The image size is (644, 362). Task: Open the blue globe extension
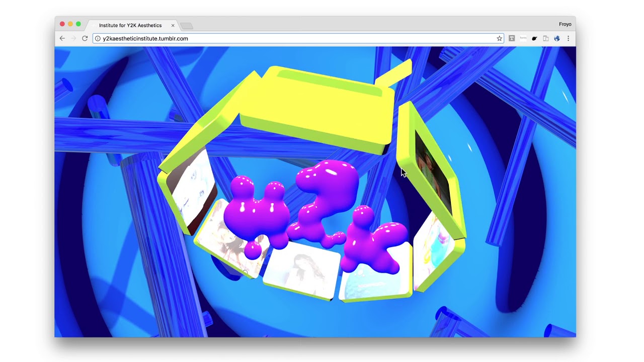tap(557, 38)
